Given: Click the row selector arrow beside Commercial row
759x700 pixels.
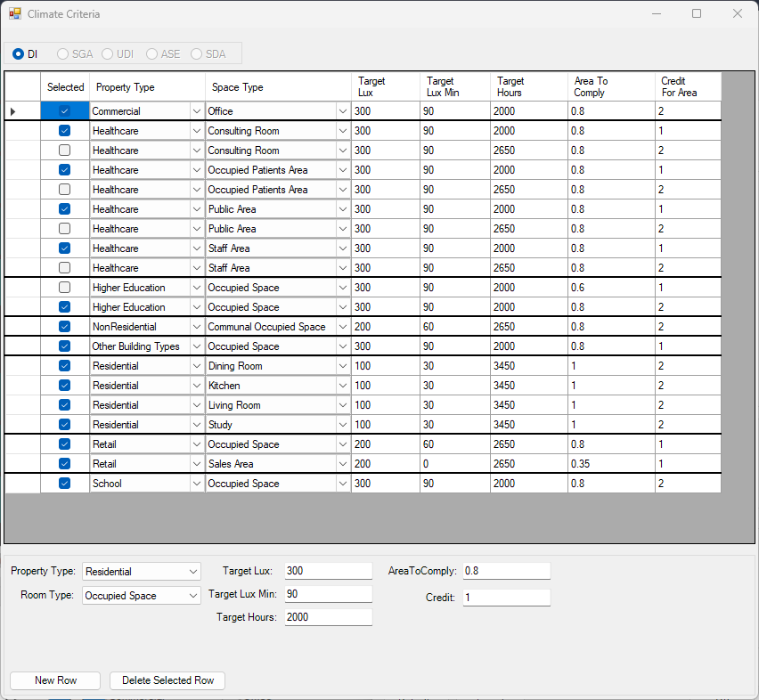Looking at the screenshot, I should (12, 111).
